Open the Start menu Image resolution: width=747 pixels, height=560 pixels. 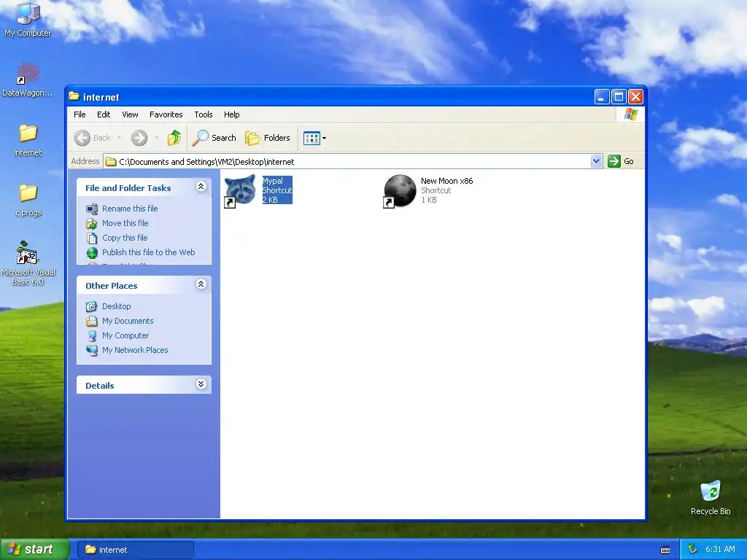34,550
